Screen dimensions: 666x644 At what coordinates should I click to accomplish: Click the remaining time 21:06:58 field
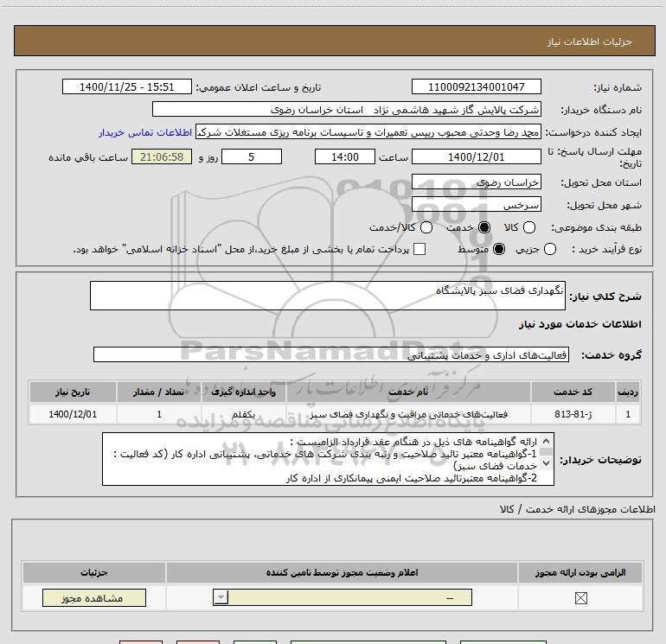tap(162, 156)
